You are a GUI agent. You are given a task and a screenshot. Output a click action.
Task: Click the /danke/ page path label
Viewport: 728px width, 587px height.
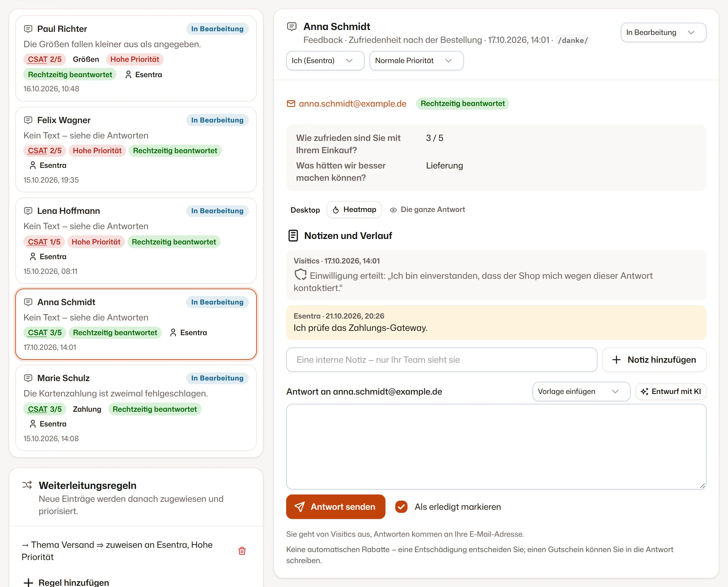573,40
